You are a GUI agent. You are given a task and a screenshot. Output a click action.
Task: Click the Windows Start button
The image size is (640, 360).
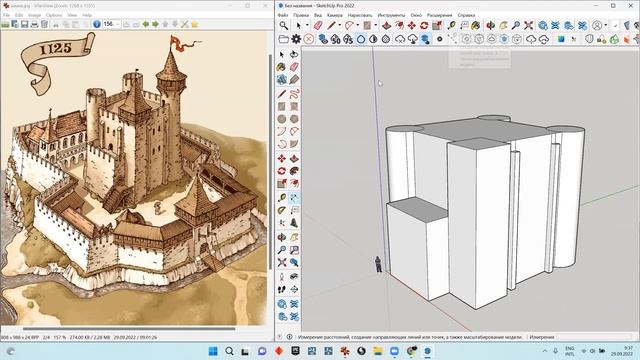click(x=213, y=351)
